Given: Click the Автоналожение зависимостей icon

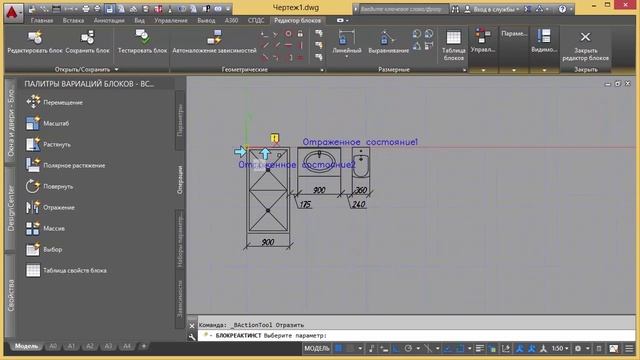Looking at the screenshot, I should point(214,38).
